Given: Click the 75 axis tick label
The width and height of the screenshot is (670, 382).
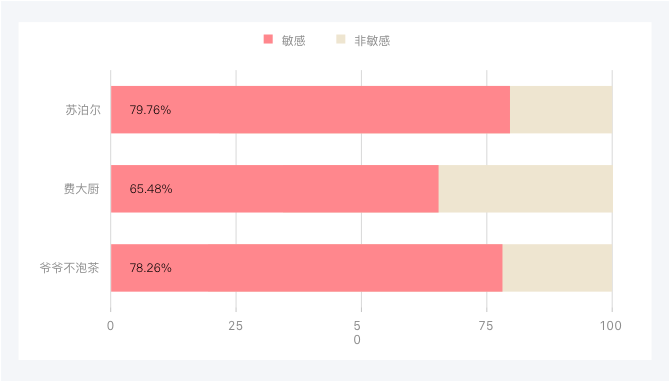Looking at the screenshot, I should tap(486, 326).
